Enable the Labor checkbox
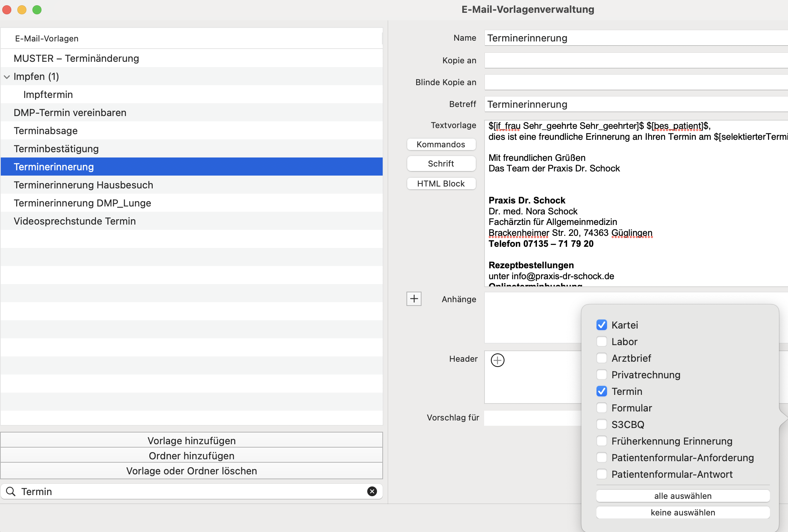This screenshot has width=788, height=532. pos(602,341)
